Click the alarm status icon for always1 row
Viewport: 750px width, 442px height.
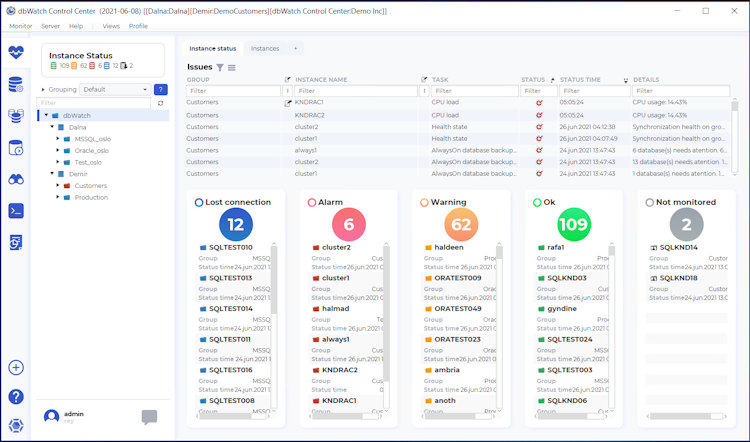[x=539, y=150]
